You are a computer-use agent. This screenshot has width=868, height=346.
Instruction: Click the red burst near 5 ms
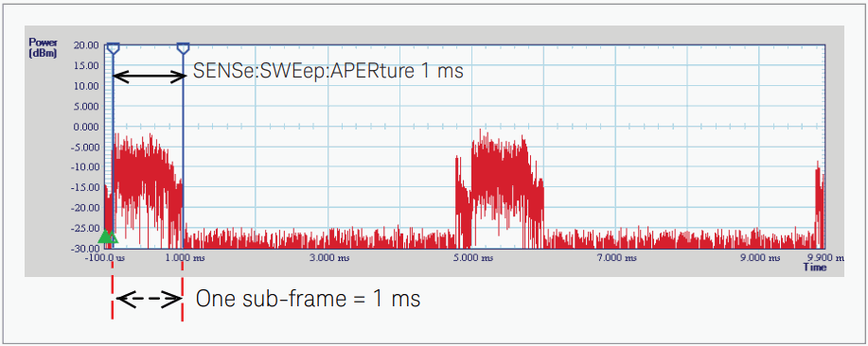pyautogui.click(x=500, y=188)
